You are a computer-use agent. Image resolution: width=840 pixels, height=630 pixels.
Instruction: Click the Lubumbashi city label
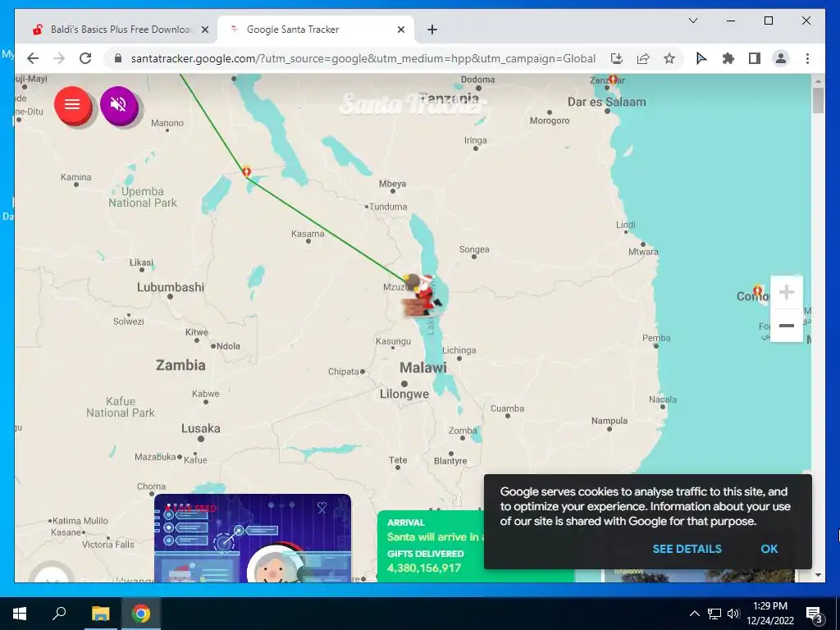point(171,287)
